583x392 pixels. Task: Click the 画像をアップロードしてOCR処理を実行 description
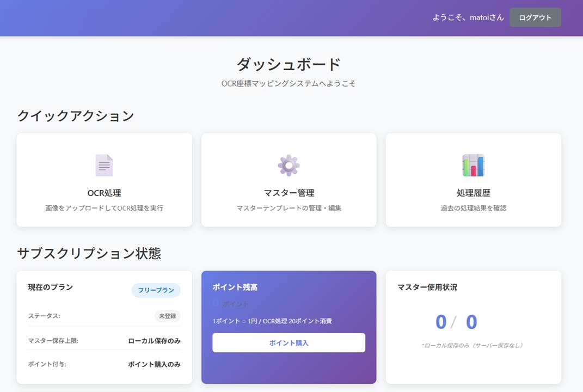click(x=104, y=208)
